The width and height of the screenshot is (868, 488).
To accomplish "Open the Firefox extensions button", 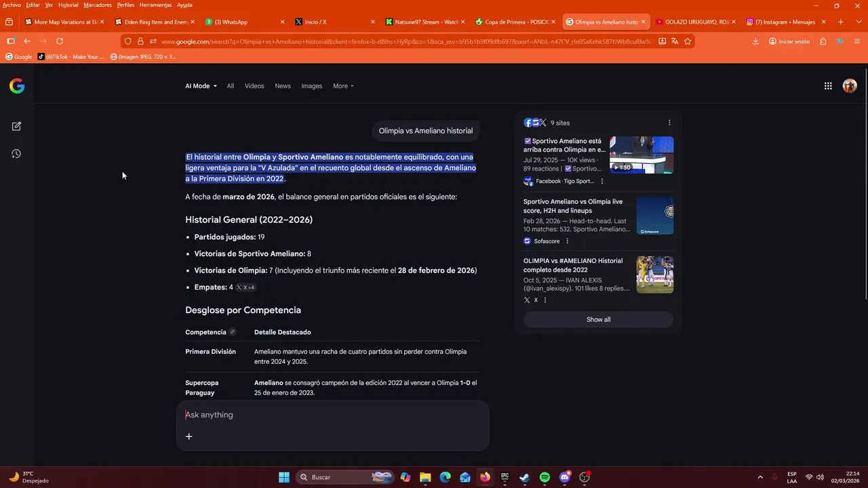I will tap(823, 41).
